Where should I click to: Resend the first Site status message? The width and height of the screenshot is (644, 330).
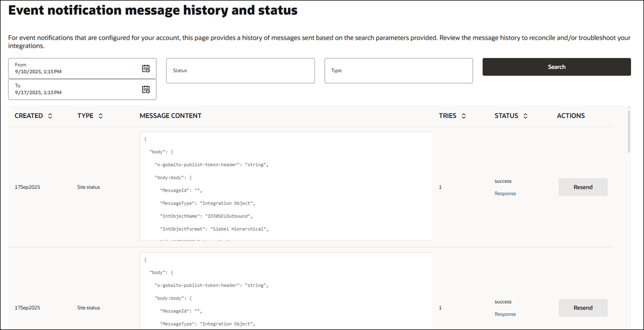[x=583, y=186]
